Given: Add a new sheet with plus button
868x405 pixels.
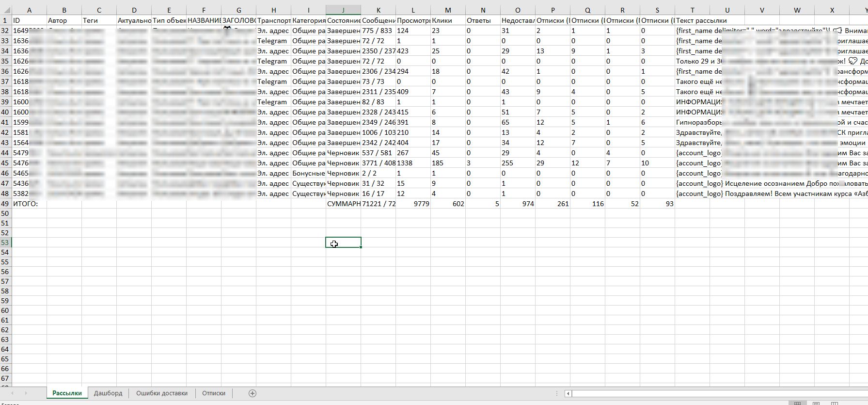Looking at the screenshot, I should click(252, 393).
